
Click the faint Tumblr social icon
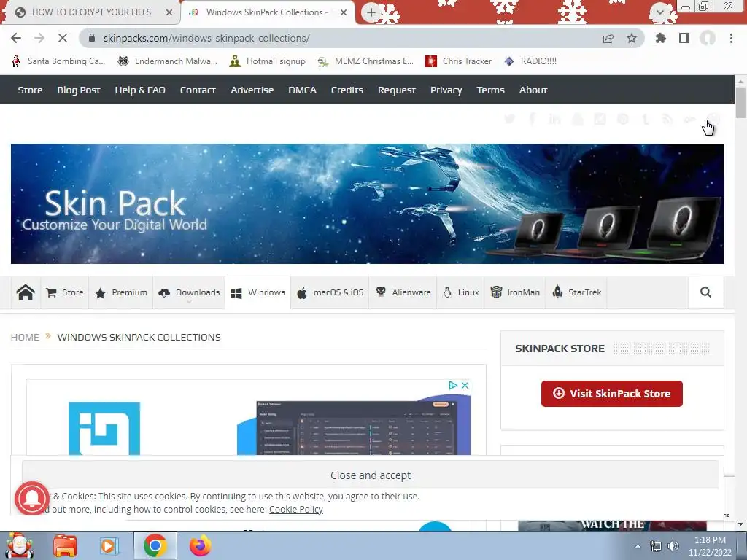pyautogui.click(x=646, y=119)
